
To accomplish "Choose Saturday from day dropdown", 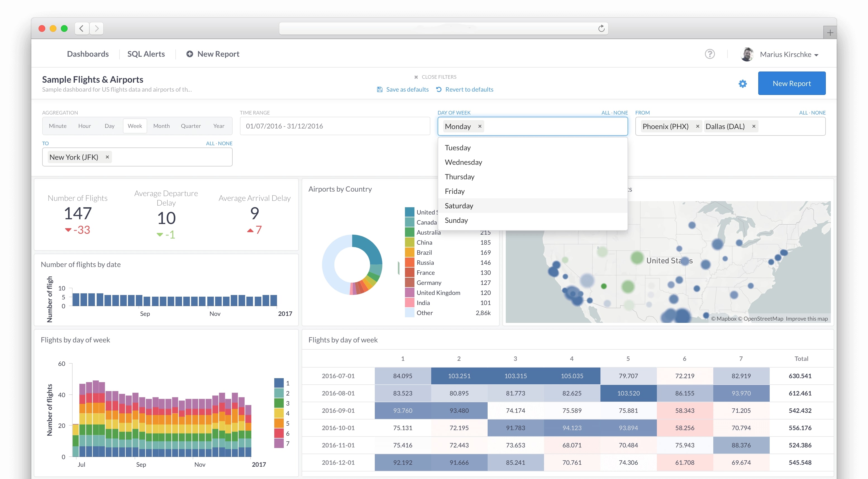I will click(x=459, y=206).
